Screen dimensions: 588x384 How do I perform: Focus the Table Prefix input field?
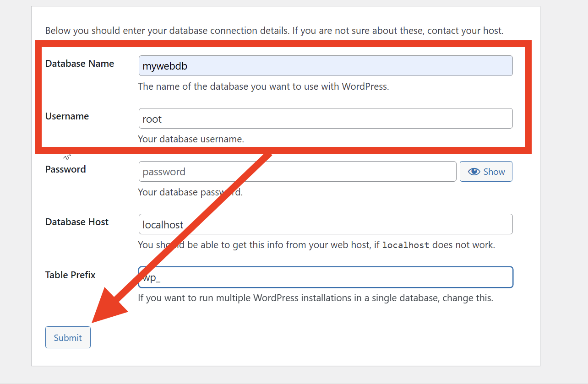[x=325, y=277]
